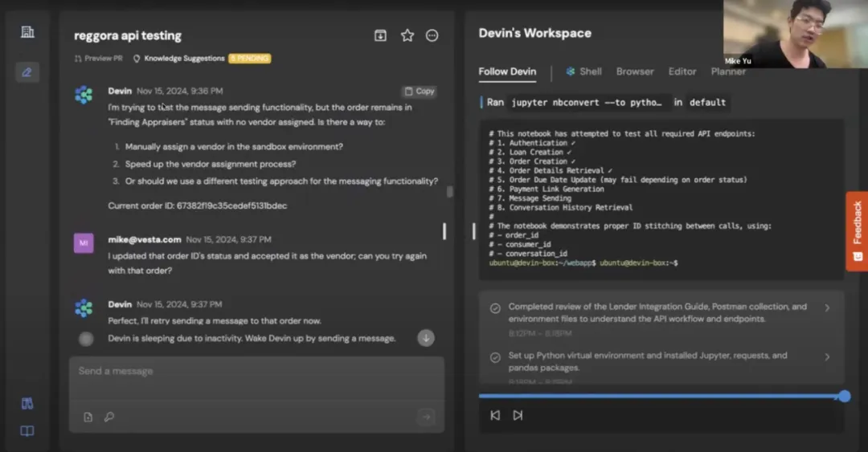Image resolution: width=868 pixels, height=452 pixels.
Task: Switch to the Browser tab
Action: pyautogui.click(x=635, y=71)
